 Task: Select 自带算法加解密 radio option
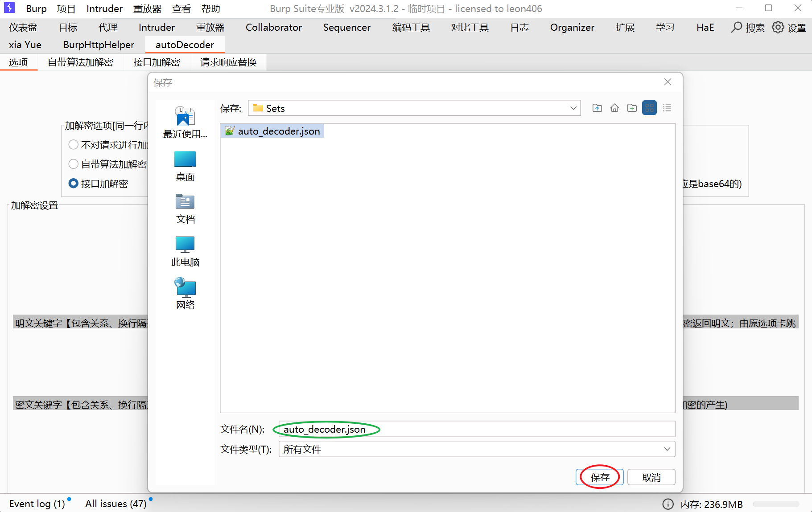click(74, 164)
